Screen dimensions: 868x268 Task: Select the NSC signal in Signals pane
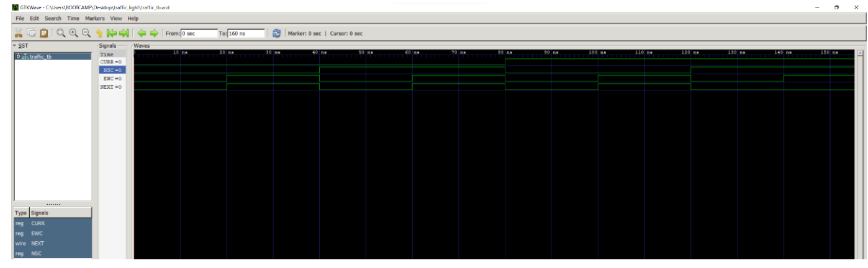pos(112,70)
